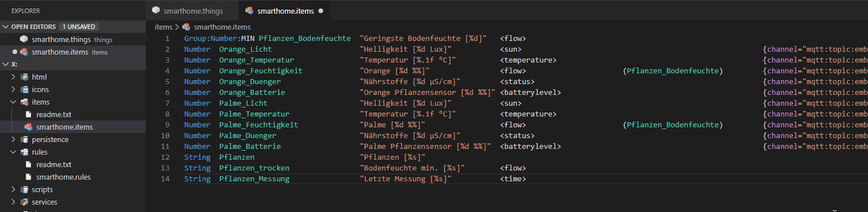Click 'smarthome.items' in the breadcrumb
This screenshot has height=212, width=868.
click(x=222, y=27)
